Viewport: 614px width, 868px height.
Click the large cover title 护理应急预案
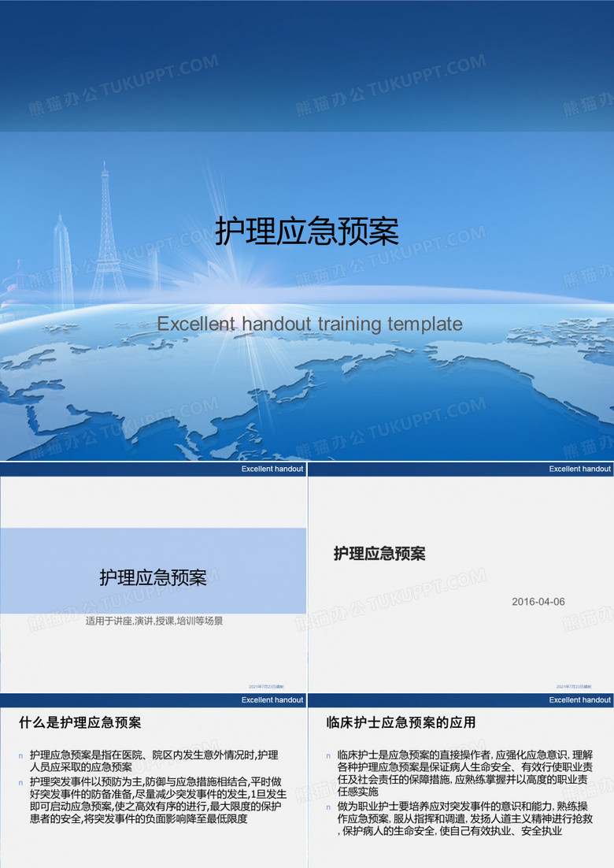307,231
